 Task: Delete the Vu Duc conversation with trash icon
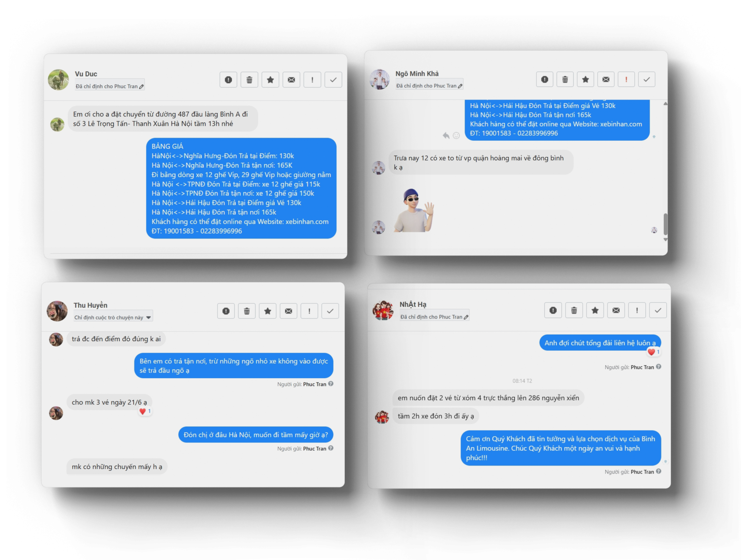click(249, 80)
